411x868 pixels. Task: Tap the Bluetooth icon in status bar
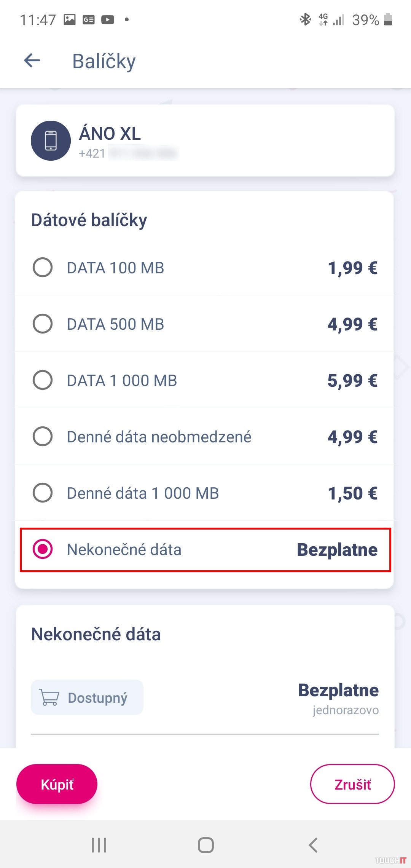pyautogui.click(x=305, y=19)
